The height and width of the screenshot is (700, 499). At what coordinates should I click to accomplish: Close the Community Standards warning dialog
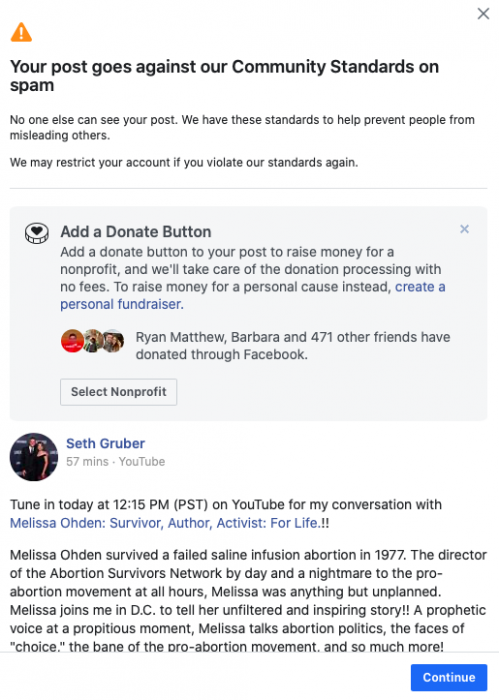click(x=483, y=13)
